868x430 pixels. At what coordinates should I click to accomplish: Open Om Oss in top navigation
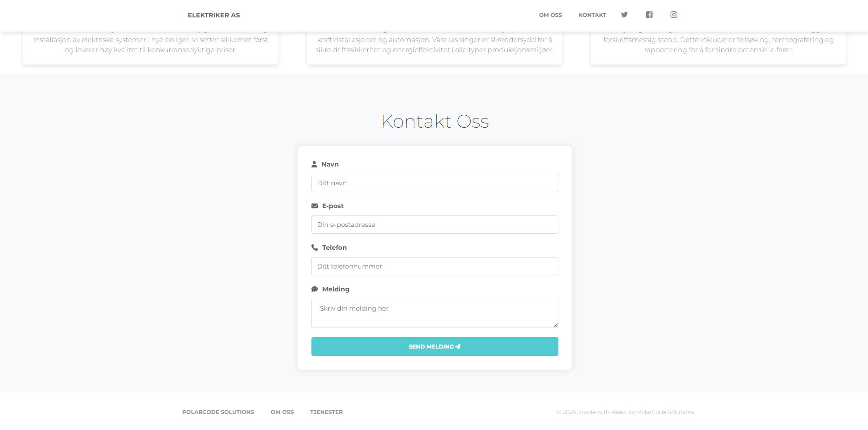[x=550, y=15]
